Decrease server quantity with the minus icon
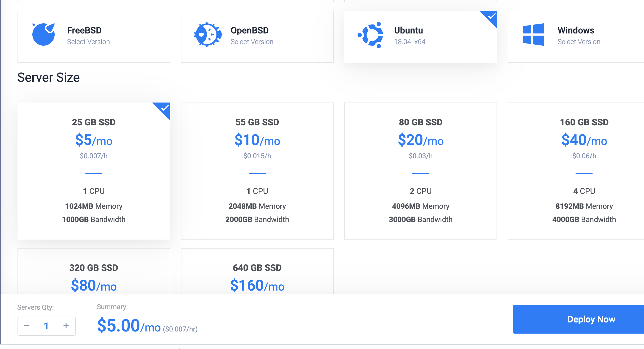This screenshot has width=644, height=349. [x=27, y=326]
